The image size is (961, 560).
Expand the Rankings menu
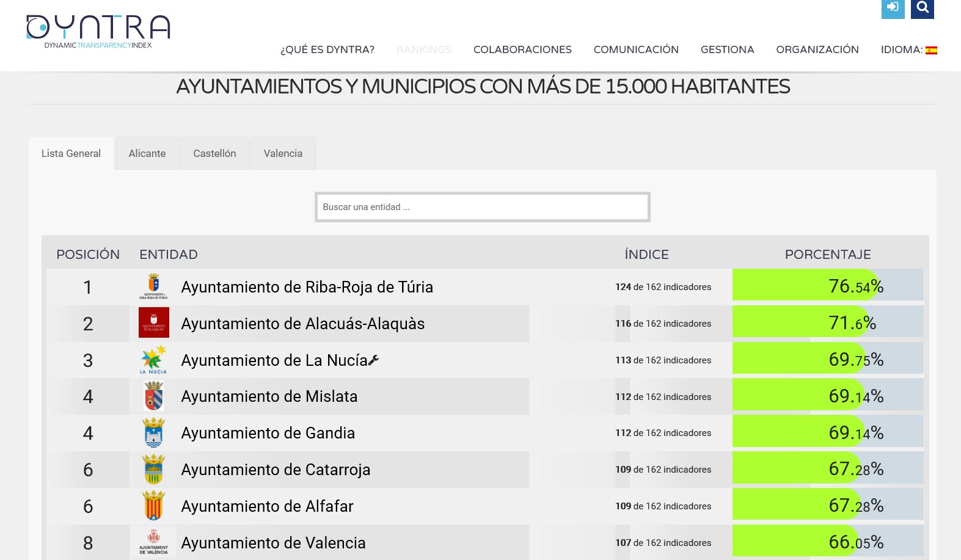423,50
